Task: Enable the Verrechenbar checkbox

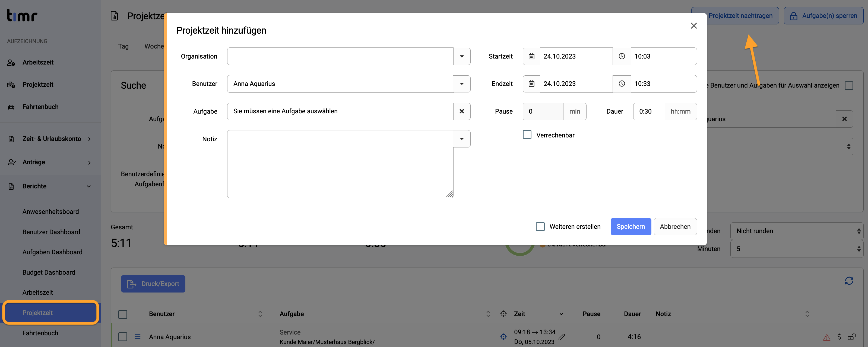Action: pyautogui.click(x=527, y=135)
